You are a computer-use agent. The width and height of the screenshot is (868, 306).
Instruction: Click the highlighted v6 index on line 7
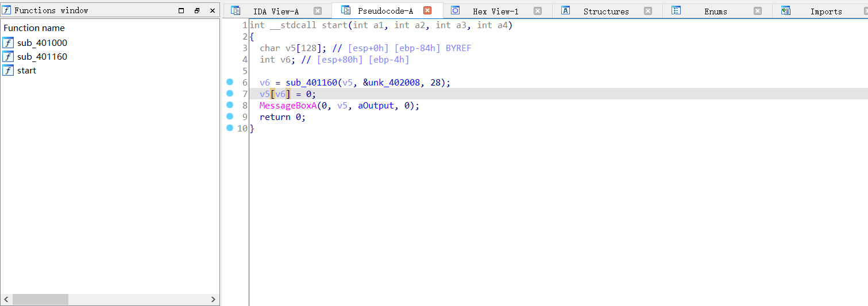(x=280, y=94)
